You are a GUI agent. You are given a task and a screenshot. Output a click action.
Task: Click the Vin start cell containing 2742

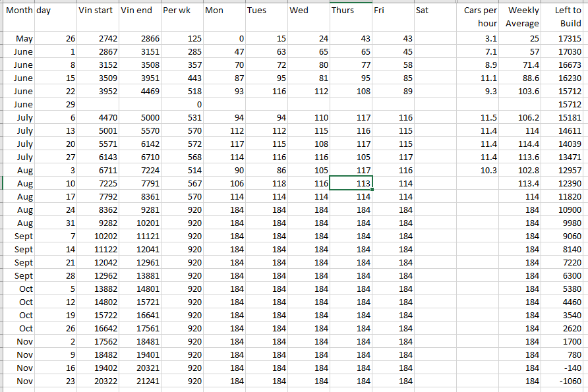[98, 39]
